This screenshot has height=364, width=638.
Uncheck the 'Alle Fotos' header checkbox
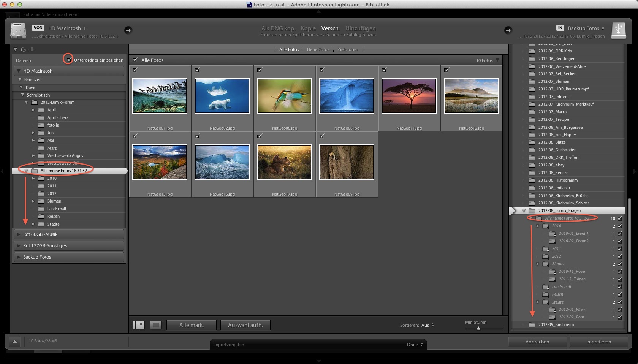(135, 60)
